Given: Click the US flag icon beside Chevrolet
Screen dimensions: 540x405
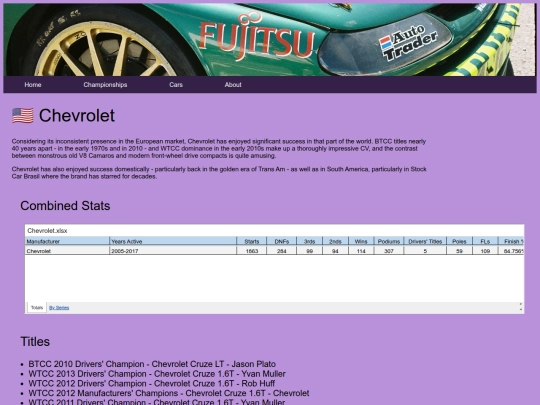Looking at the screenshot, I should (x=23, y=116).
